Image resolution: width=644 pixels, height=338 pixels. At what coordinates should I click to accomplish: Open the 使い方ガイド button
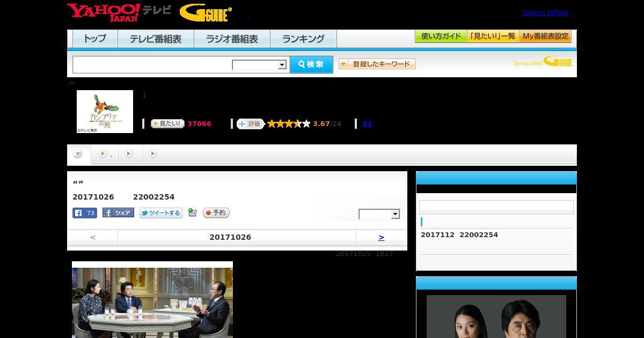click(441, 36)
